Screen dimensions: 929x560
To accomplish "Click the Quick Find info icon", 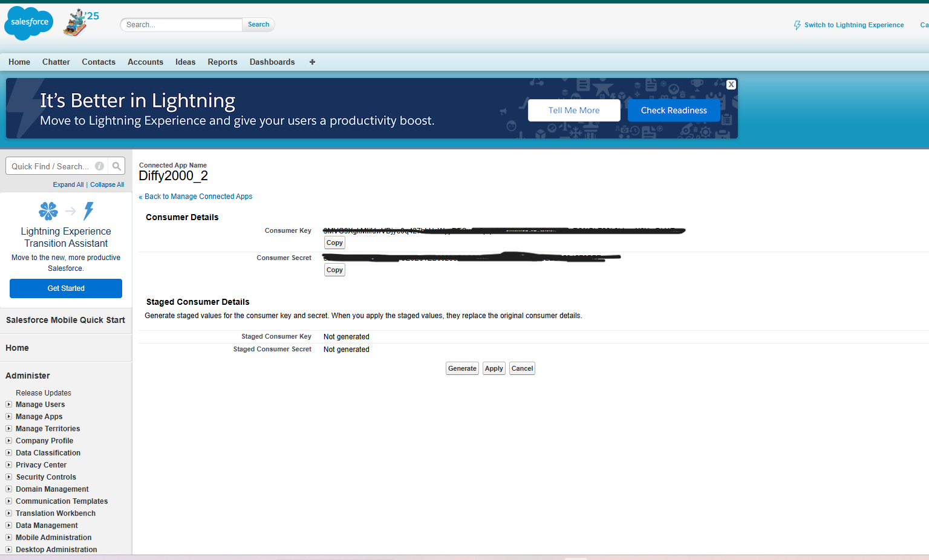I will coord(100,166).
